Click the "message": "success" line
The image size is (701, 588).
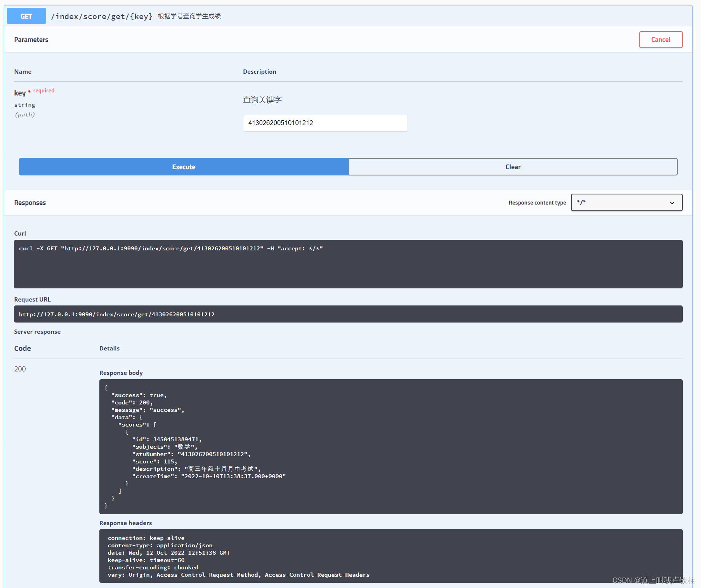pos(147,410)
